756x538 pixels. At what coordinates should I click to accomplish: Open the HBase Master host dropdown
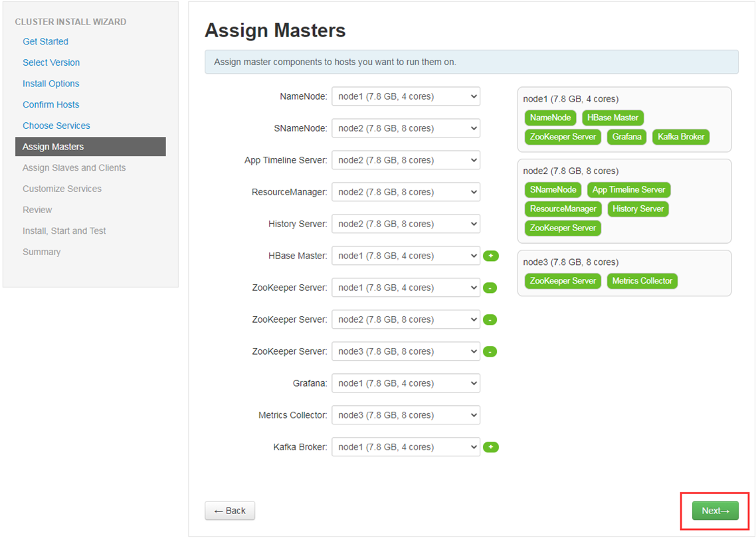[406, 256]
